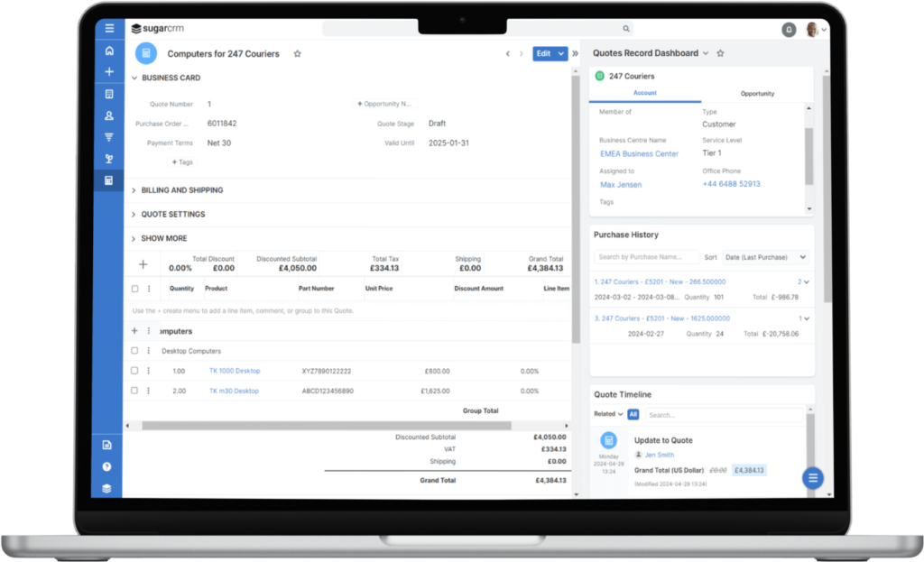The image size is (924, 562).
Task: Check the TK m30 Desktop row checkbox
Action: (x=134, y=391)
